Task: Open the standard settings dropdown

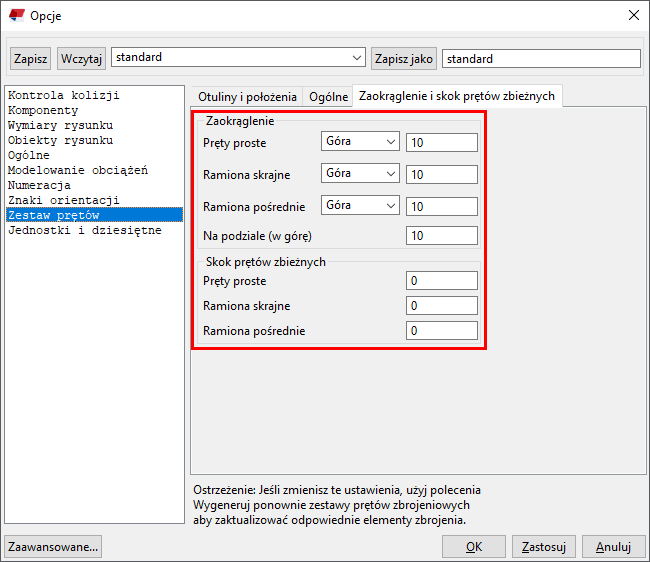Action: pos(238,58)
